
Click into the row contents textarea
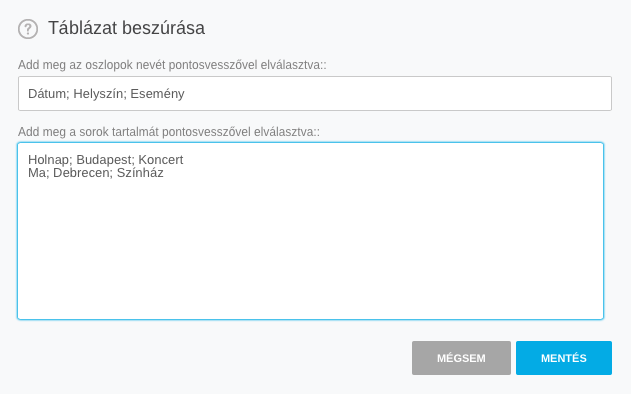coord(310,231)
